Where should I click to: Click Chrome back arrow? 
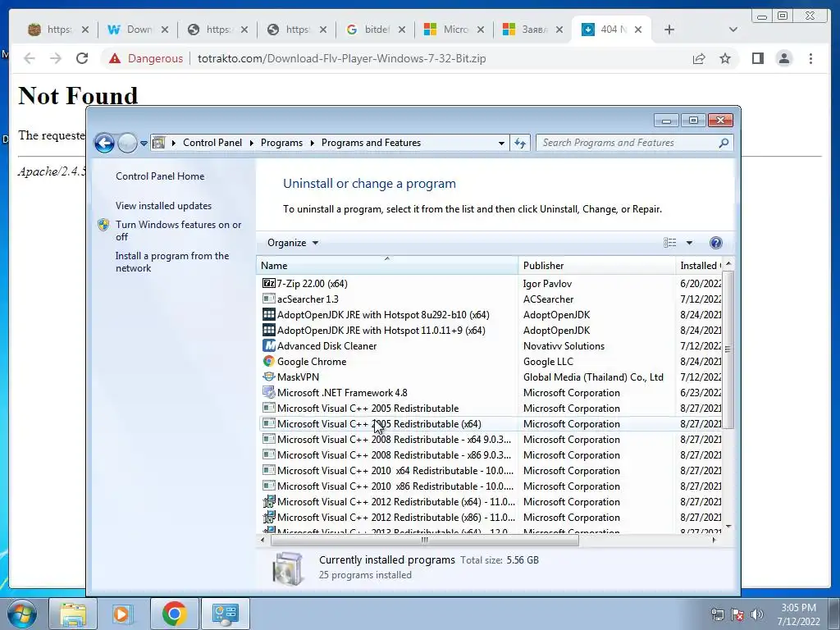tap(30, 58)
